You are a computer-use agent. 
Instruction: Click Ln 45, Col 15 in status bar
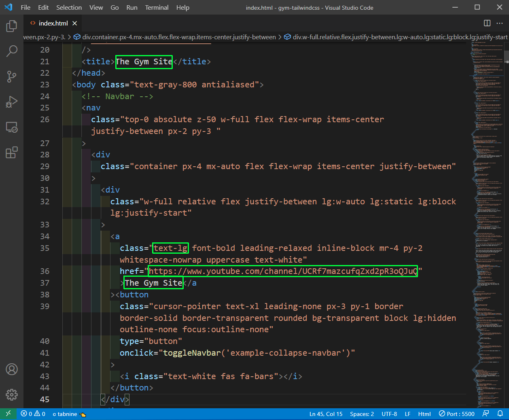tap(326, 414)
